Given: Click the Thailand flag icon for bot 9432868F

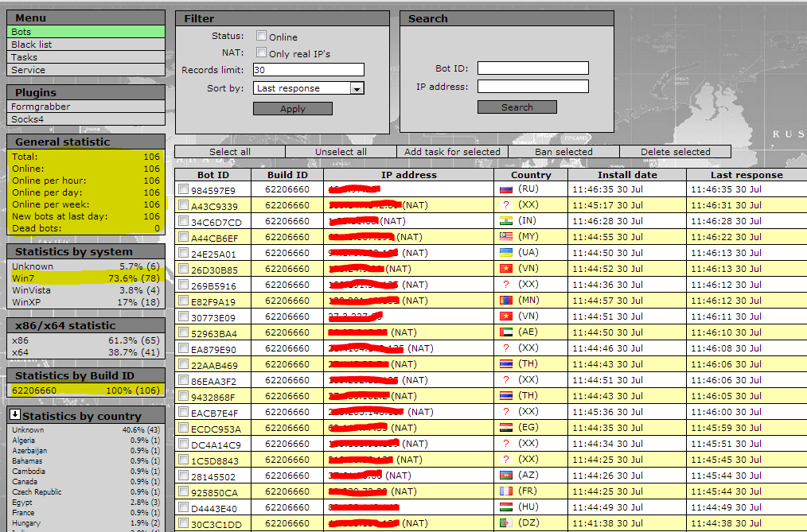Looking at the screenshot, I should (506, 396).
